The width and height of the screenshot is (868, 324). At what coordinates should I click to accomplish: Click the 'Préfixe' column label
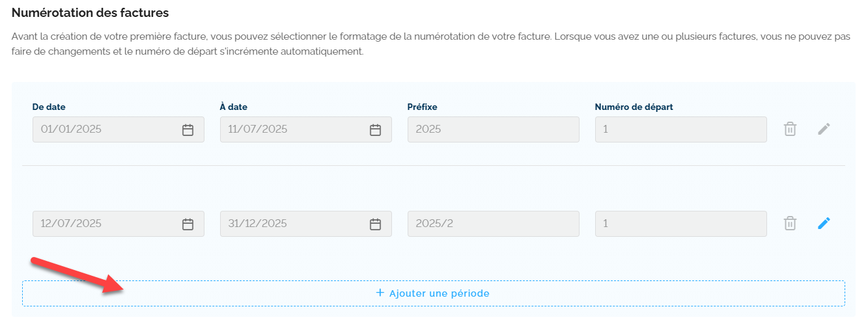tap(422, 107)
